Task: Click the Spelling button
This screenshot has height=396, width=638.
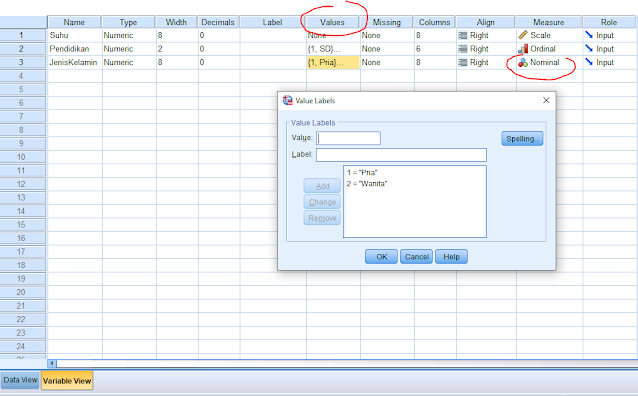Action: click(522, 138)
